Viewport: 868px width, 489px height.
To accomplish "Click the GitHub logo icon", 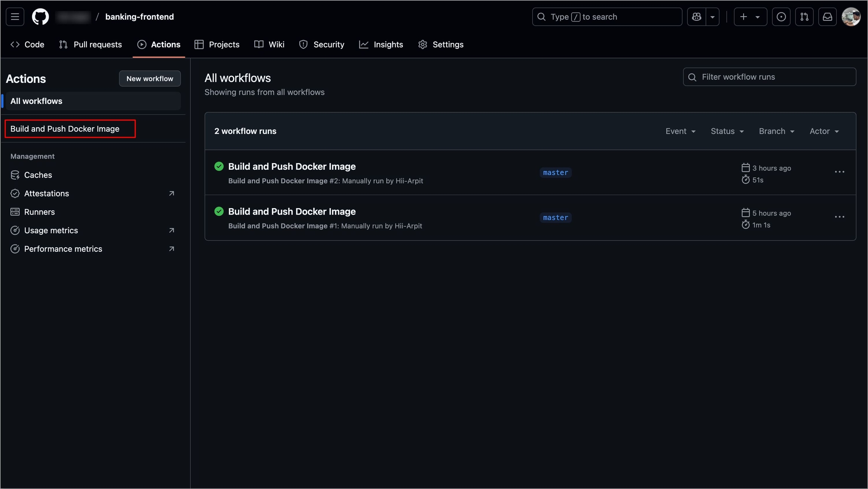I will 40,17.
